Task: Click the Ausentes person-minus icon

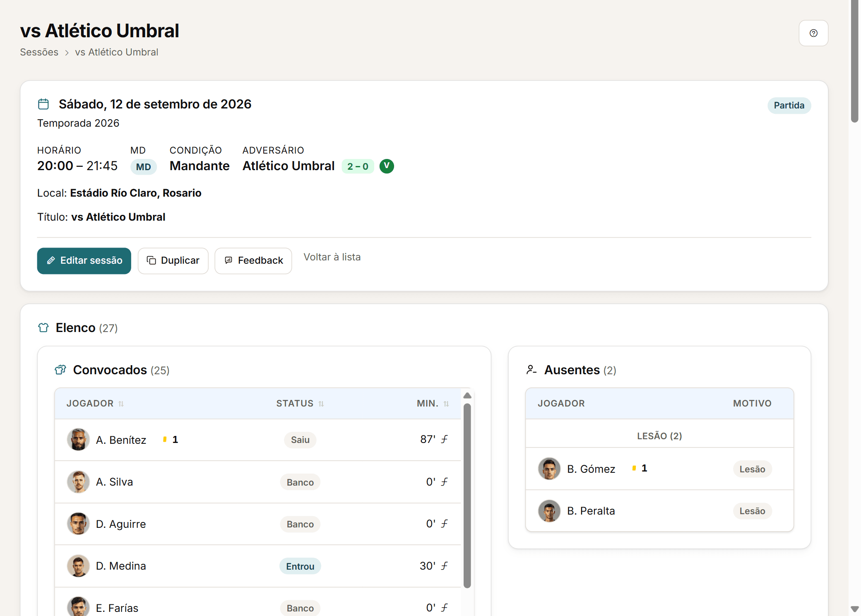Action: (x=532, y=370)
